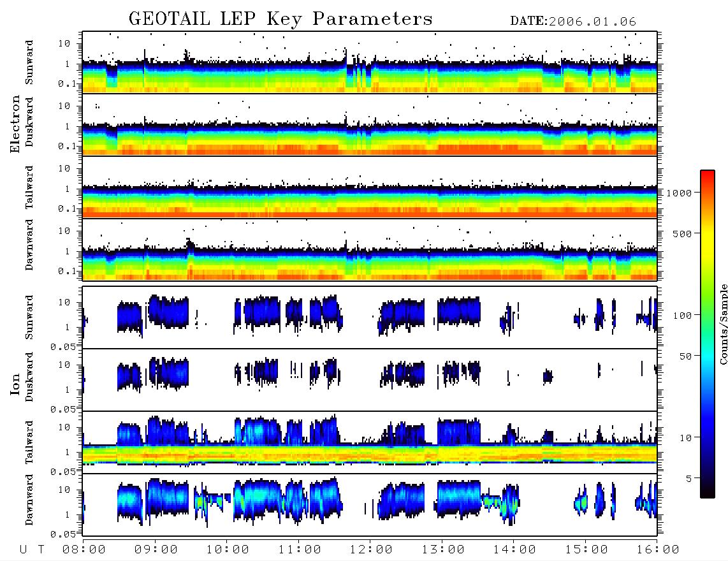Viewport: 728px width, 561px height.
Task: Click the 'Tailward' label of the Electron group
Action: pyautogui.click(x=29, y=187)
